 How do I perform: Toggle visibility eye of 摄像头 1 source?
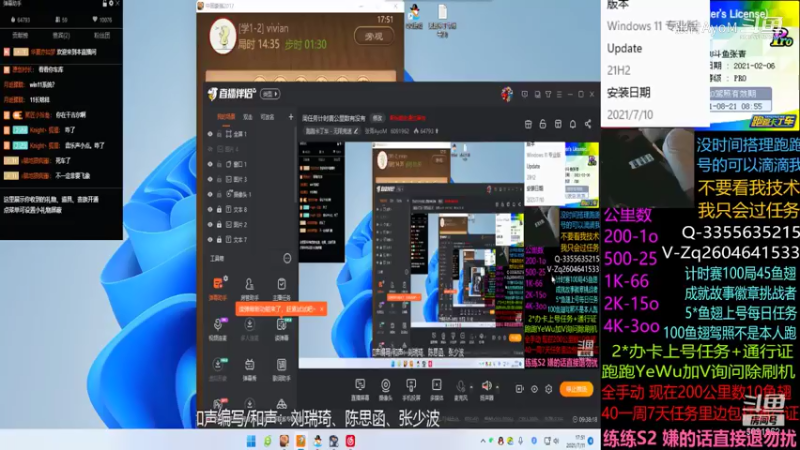click(210, 194)
